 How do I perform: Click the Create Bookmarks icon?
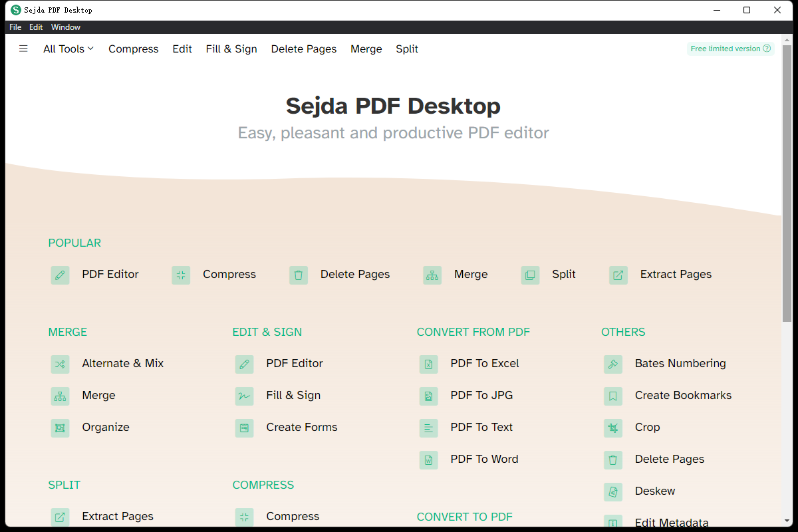(613, 396)
